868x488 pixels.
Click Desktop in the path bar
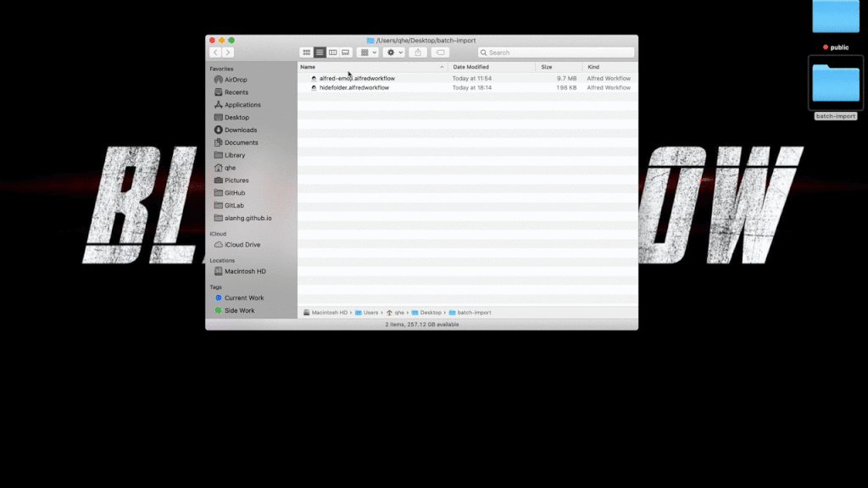(x=430, y=313)
